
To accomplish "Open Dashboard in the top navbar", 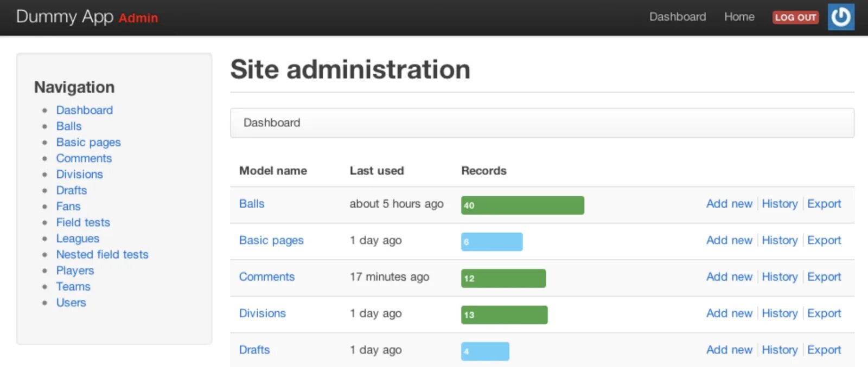I will 678,17.
